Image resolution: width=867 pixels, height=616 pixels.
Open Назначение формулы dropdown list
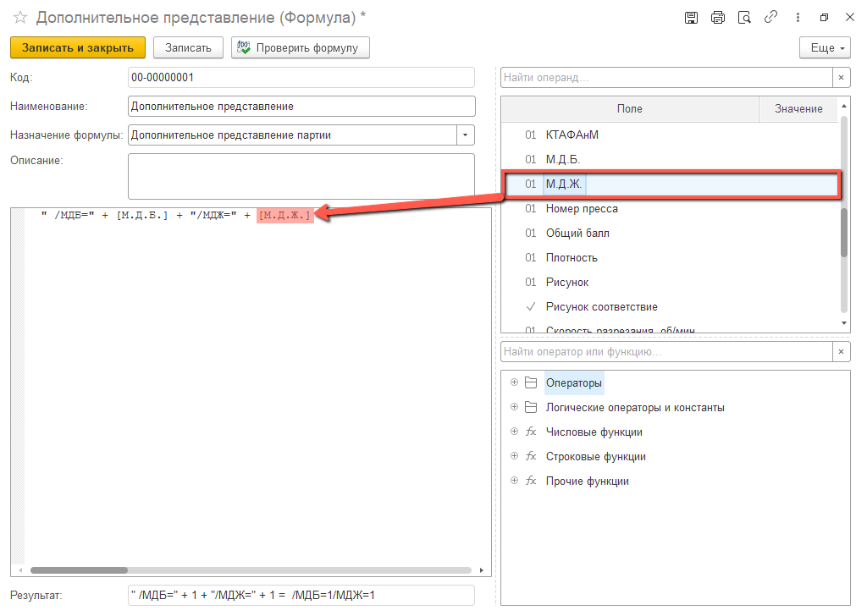pos(466,135)
